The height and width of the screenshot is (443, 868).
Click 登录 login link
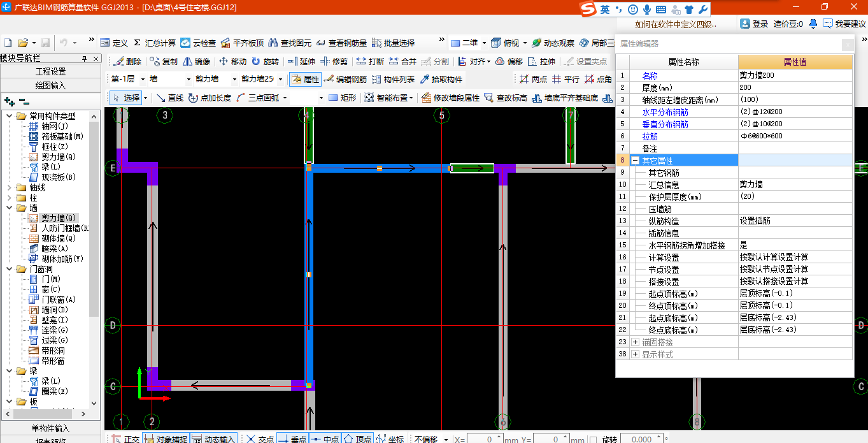coord(755,24)
